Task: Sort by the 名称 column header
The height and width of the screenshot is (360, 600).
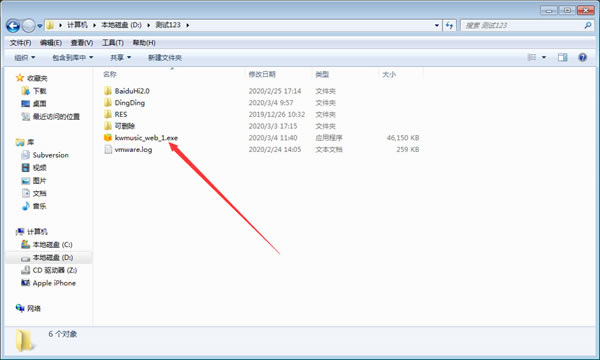Action: [110, 74]
